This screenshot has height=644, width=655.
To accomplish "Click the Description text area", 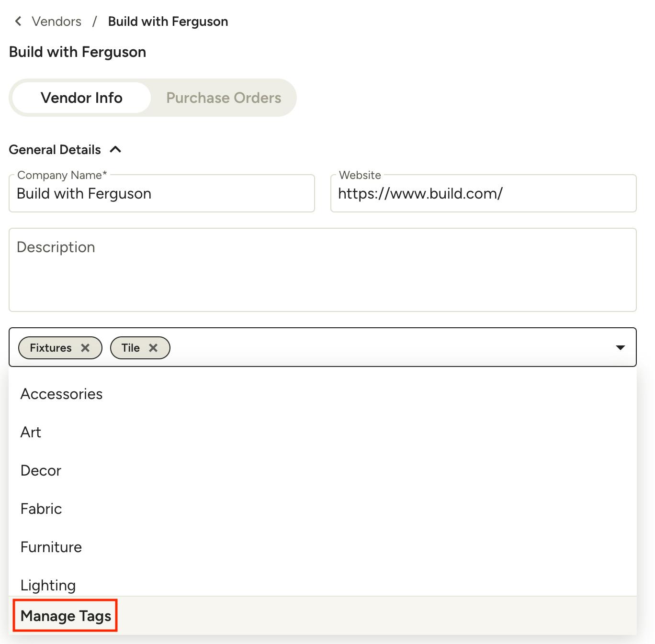I will click(x=323, y=270).
